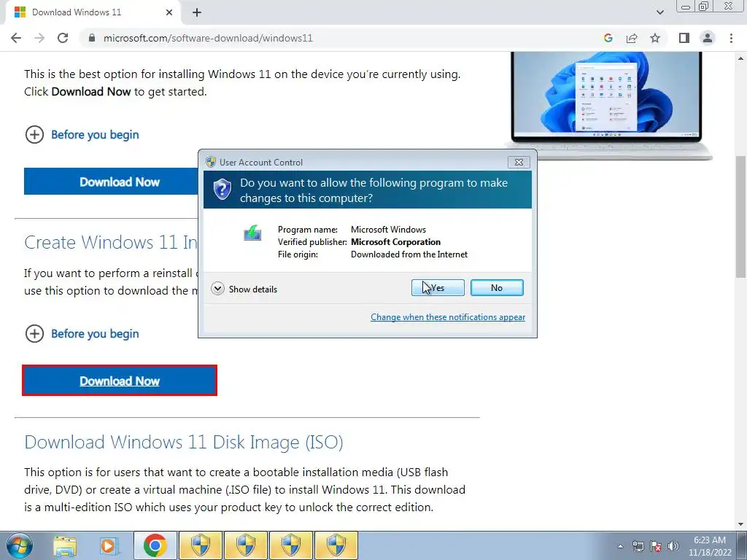Click No in the User Account Control dialog
747x560 pixels.
coord(496,287)
